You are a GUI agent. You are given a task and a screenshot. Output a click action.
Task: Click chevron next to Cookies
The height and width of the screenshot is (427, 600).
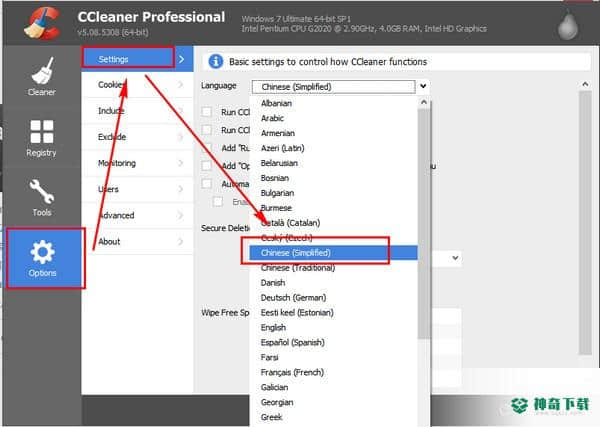click(x=181, y=85)
